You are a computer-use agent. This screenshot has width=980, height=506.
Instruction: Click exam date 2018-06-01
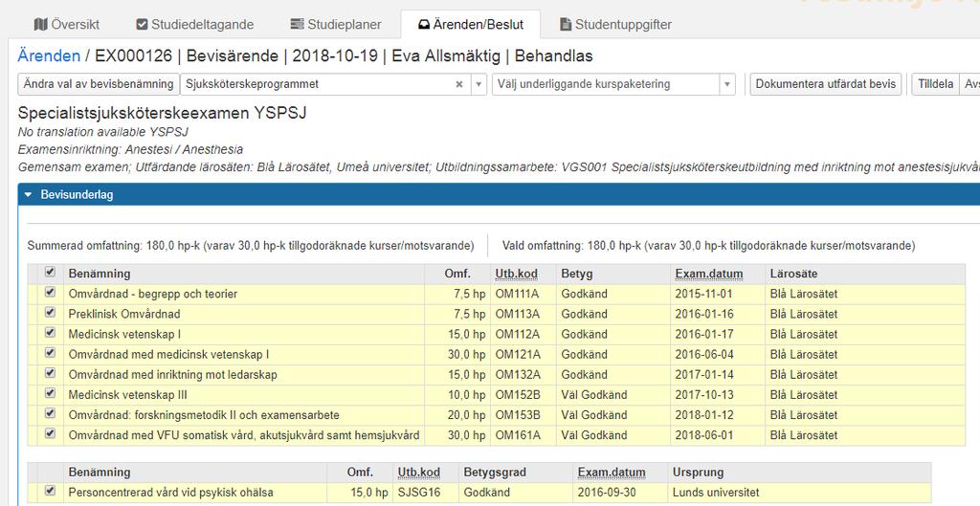[x=703, y=435]
